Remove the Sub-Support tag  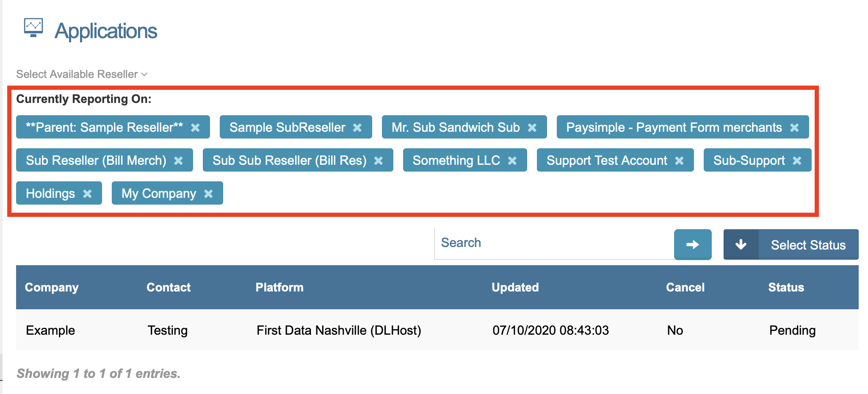[797, 161]
